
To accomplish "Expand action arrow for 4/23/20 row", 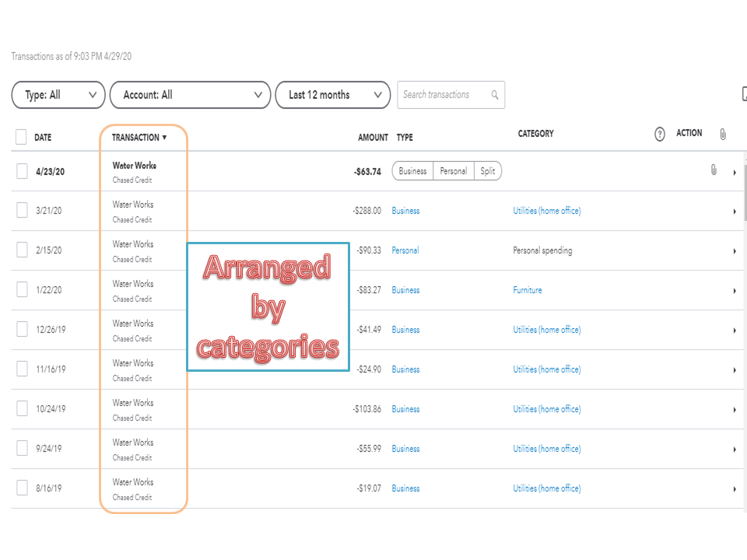I will [735, 172].
